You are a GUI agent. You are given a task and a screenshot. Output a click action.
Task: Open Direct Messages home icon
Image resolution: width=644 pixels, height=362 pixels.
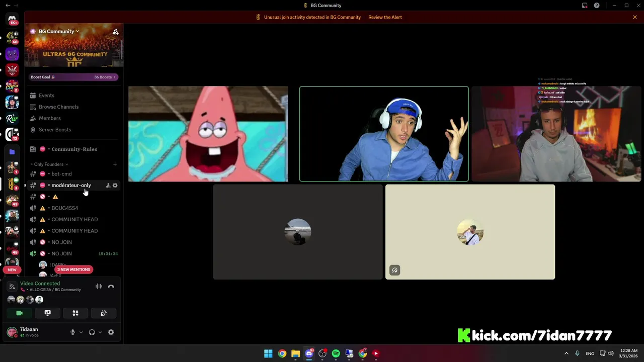pos(12,19)
